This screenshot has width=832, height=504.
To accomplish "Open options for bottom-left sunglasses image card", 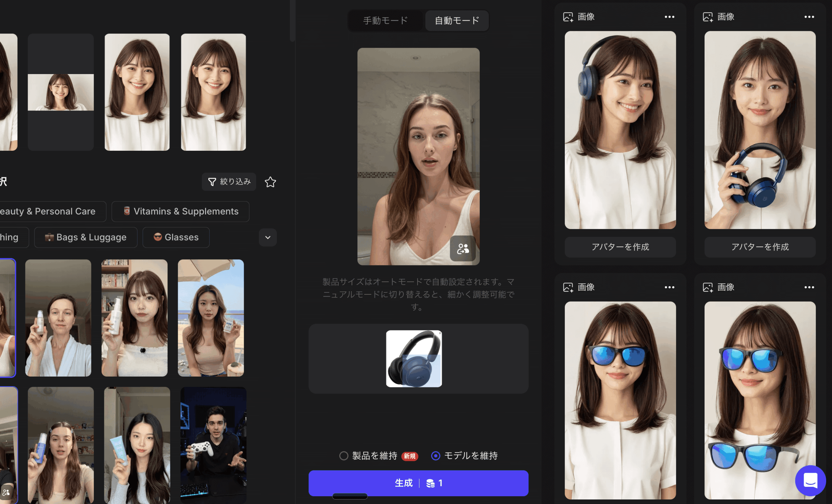I will (x=669, y=287).
